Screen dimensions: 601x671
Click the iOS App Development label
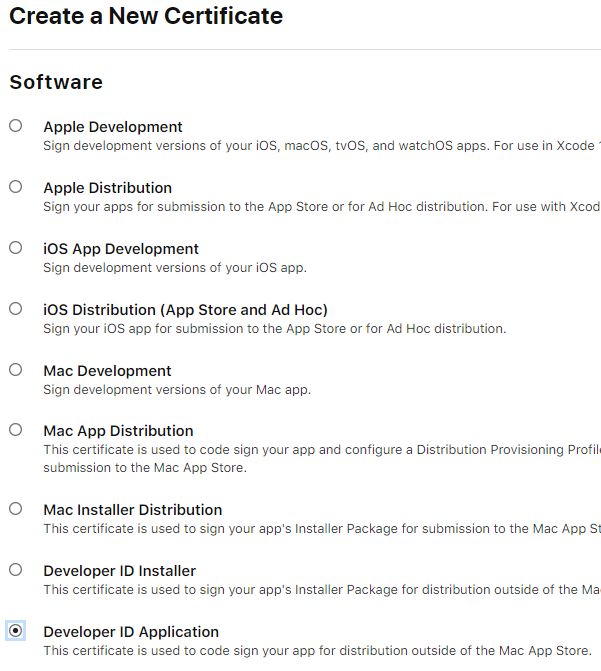click(x=121, y=249)
